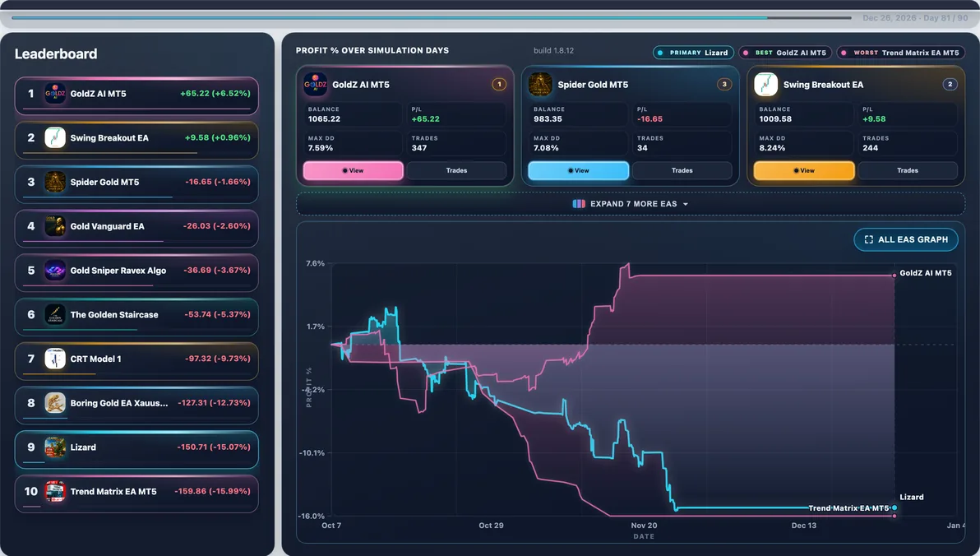Click fullscreen icon in All EAs Graph button
The width and height of the screenshot is (980, 556).
click(x=869, y=239)
